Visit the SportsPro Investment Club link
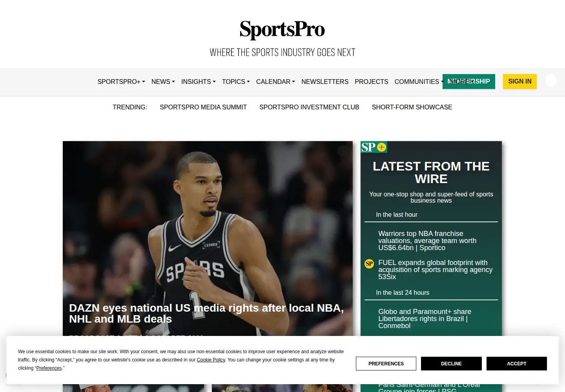This screenshot has height=392, width=565. click(309, 107)
